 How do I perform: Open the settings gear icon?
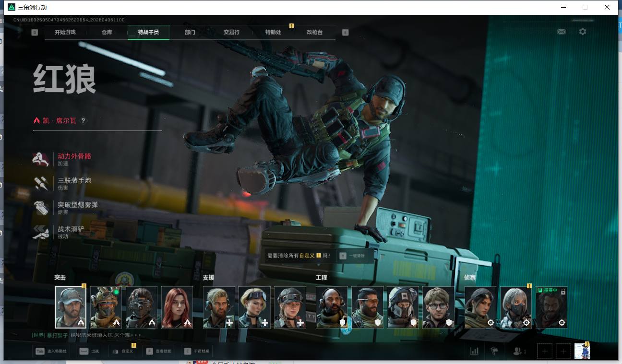(582, 32)
